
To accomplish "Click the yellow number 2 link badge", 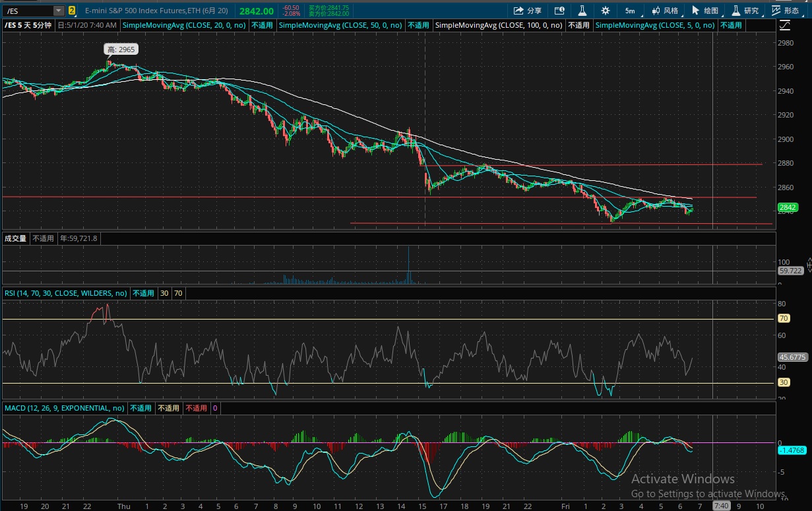I will [71, 11].
